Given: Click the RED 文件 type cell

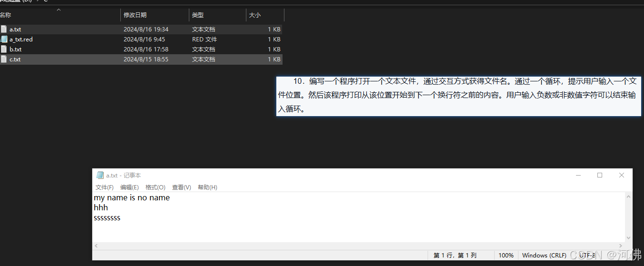Looking at the screenshot, I should pyautogui.click(x=205, y=39).
